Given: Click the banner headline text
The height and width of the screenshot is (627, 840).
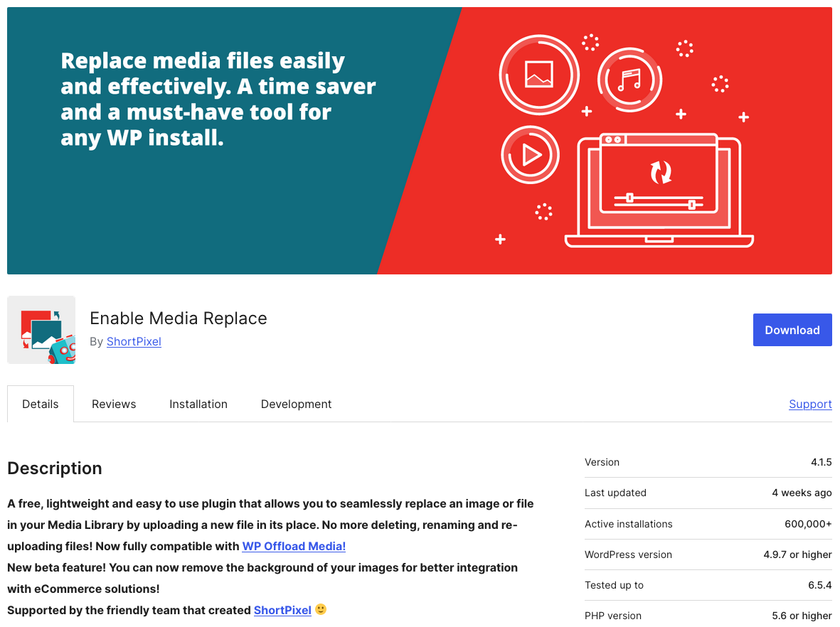Looking at the screenshot, I should pyautogui.click(x=218, y=100).
